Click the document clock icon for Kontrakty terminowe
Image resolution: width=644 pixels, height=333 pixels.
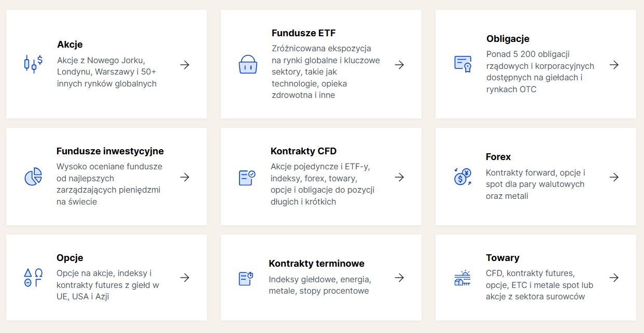246,278
